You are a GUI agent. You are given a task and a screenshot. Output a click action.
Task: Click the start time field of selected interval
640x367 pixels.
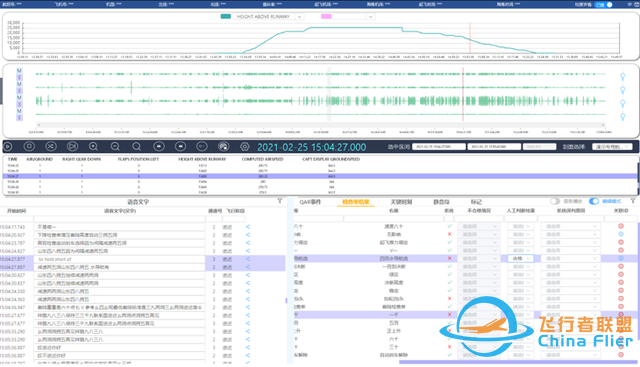439,147
